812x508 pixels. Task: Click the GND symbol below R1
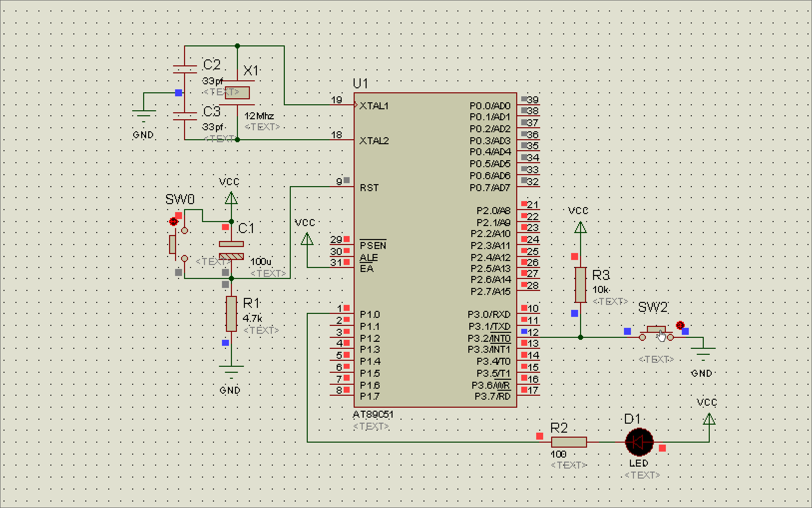pos(231,372)
